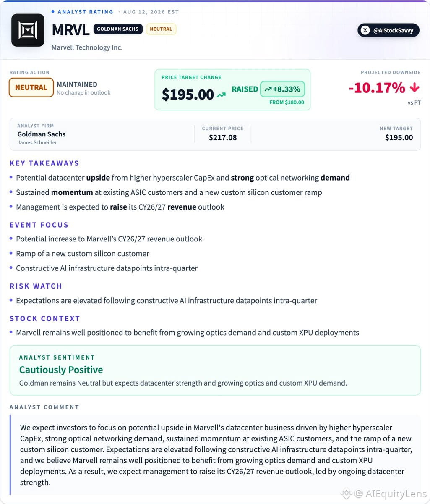This screenshot has width=430, height=504.
Task: Click the Marvell company logo icon
Action: coord(28,30)
